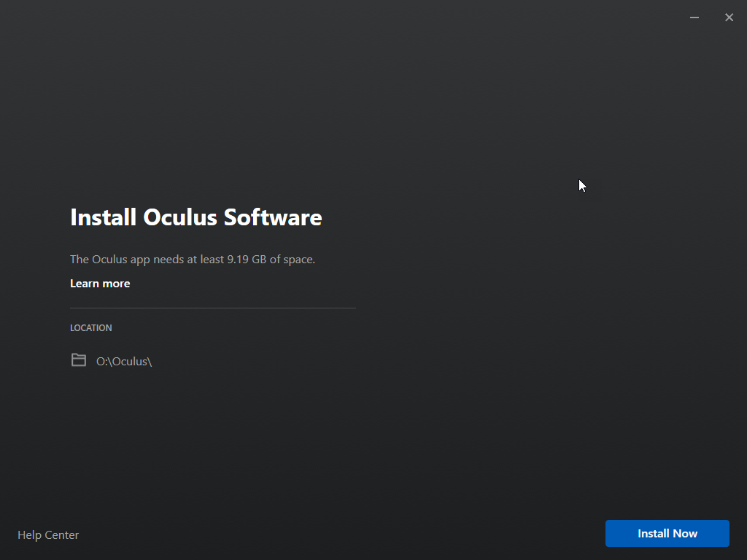The image size is (747, 560).
Task: Click the O: drive letter in the path
Action: 101,361
